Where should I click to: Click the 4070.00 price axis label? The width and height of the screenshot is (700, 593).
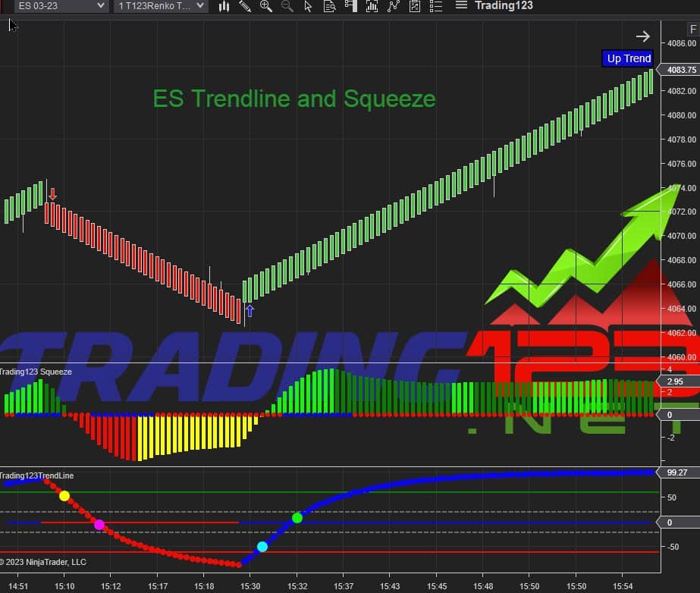tap(681, 236)
